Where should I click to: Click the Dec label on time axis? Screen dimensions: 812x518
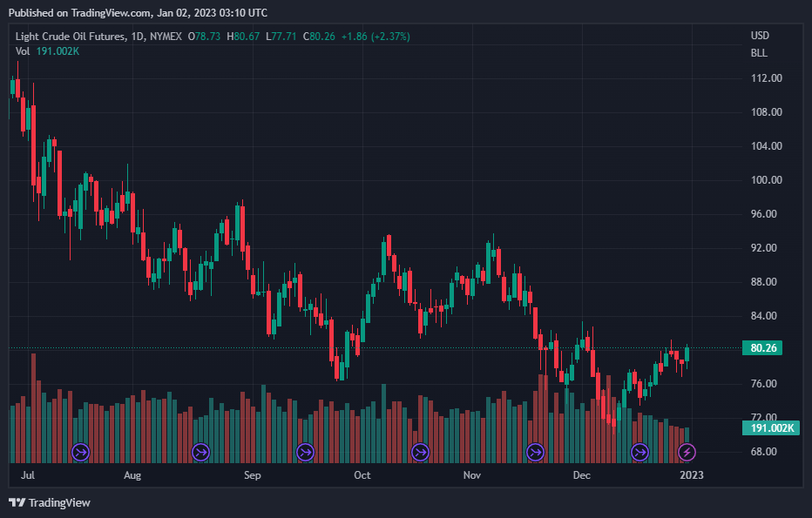581,475
